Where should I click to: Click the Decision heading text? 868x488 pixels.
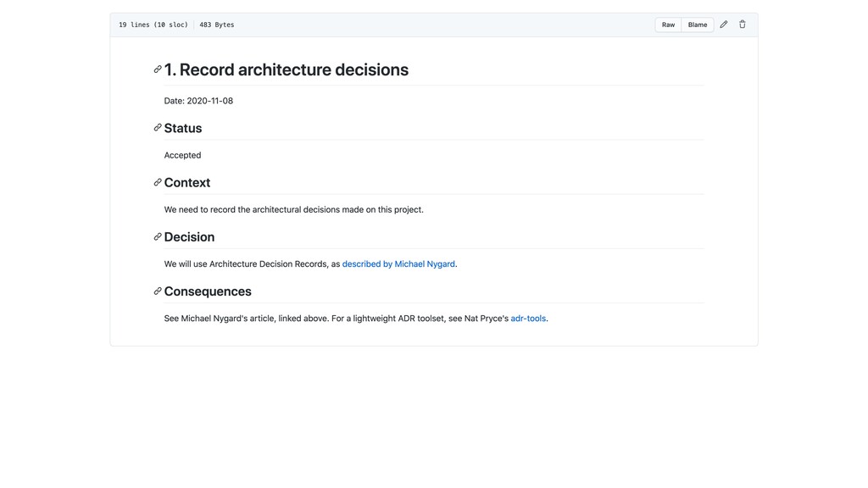pos(189,236)
